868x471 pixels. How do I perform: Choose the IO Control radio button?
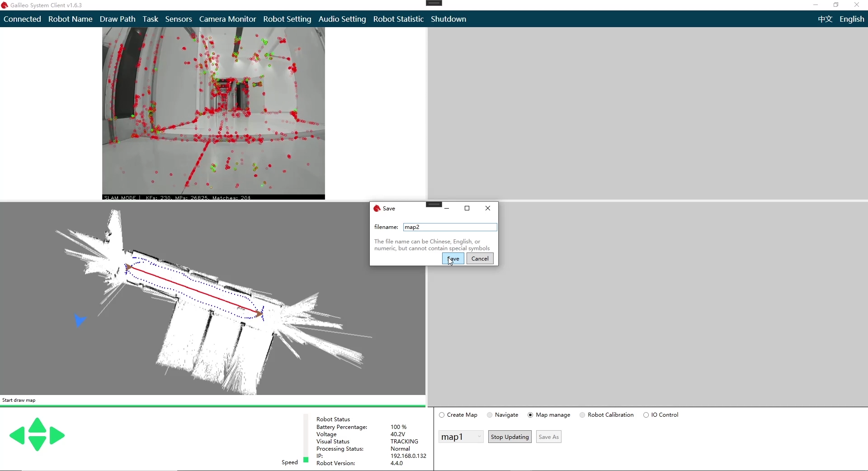click(x=646, y=415)
